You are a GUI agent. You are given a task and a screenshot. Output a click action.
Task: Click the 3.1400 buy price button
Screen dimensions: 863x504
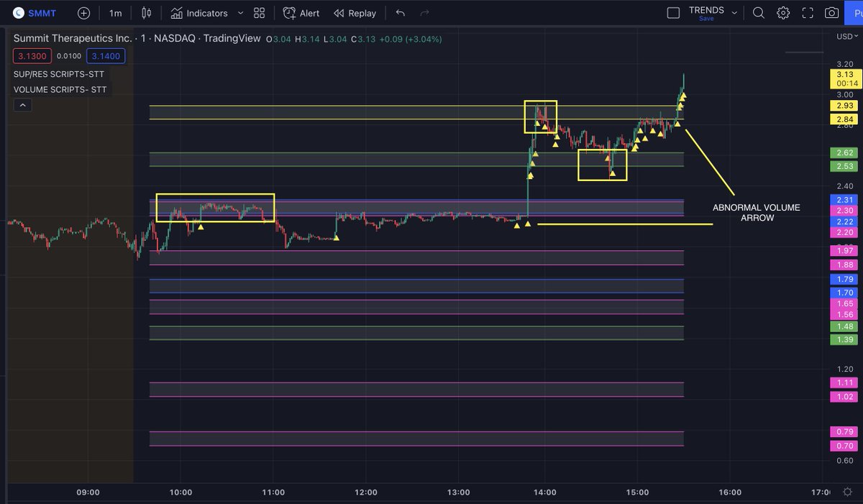pos(105,55)
